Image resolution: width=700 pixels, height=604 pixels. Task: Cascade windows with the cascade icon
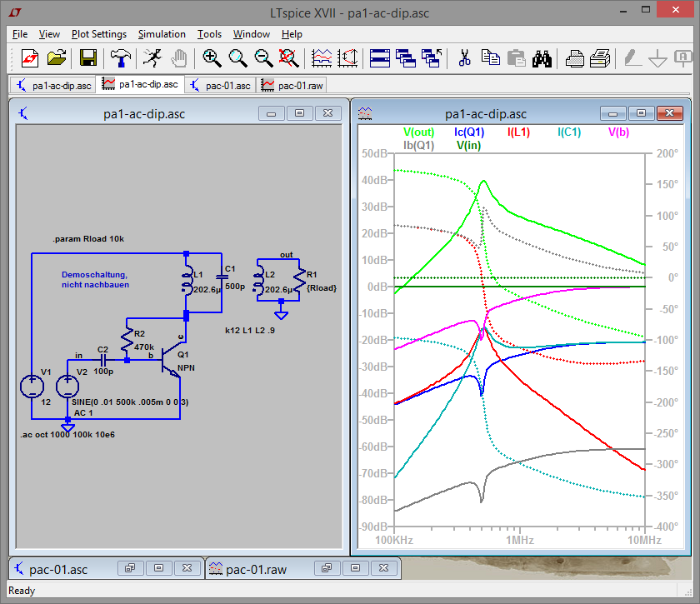tap(406, 58)
